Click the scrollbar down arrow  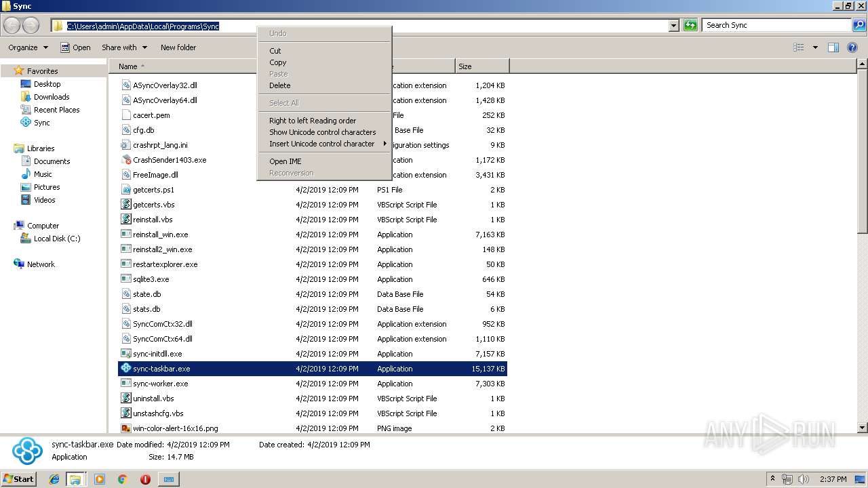pos(862,428)
